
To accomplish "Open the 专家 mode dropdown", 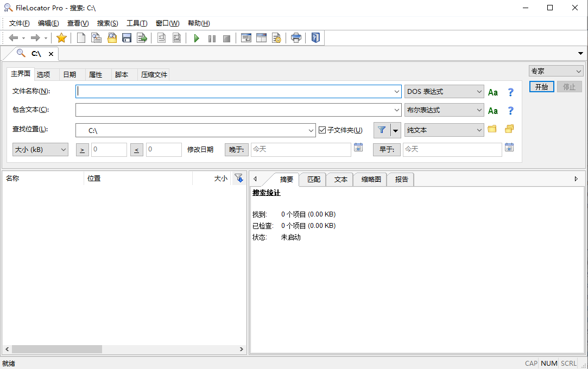I will [556, 71].
